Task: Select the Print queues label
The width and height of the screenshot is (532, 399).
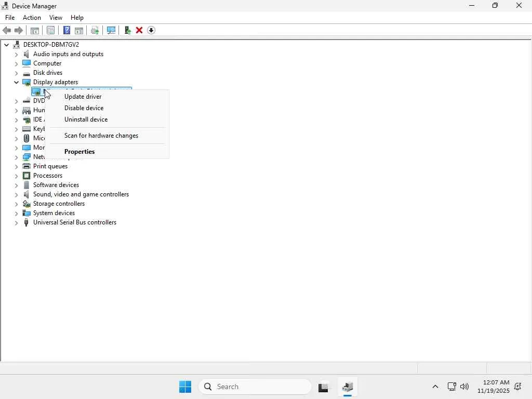Action: coord(50,166)
